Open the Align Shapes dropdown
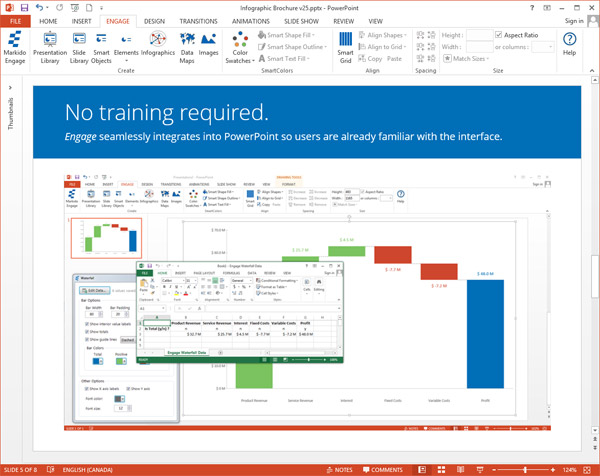 [382, 35]
